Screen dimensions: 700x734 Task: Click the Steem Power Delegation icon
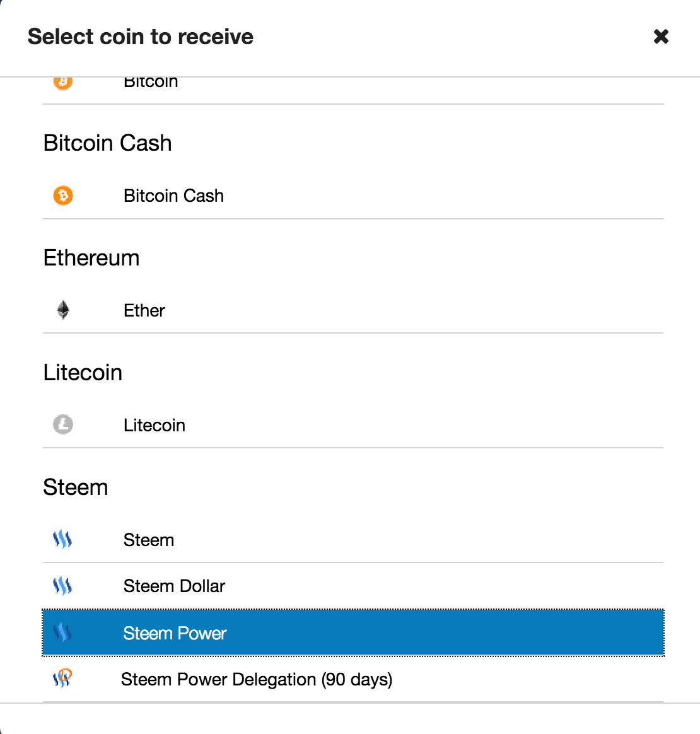[62, 679]
